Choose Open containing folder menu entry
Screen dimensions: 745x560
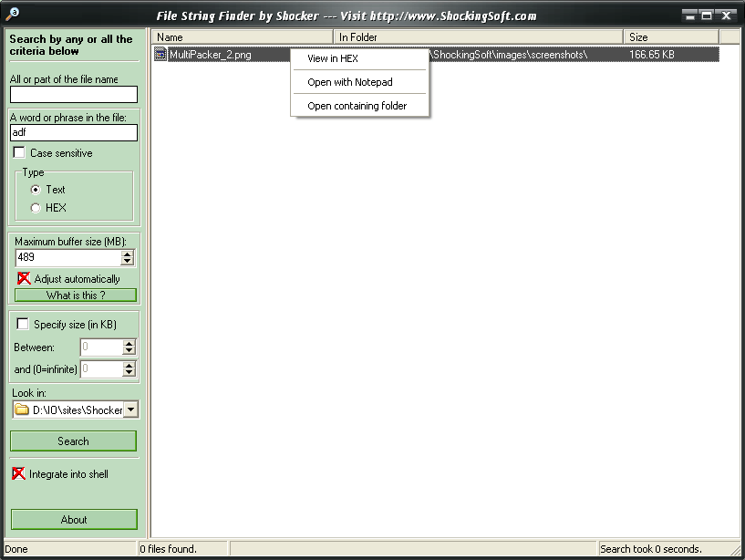(359, 106)
